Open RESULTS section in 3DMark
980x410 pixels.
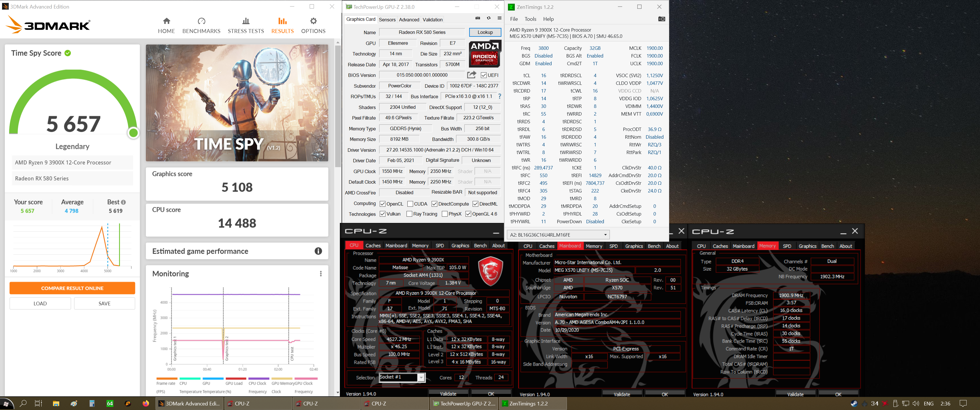click(282, 25)
